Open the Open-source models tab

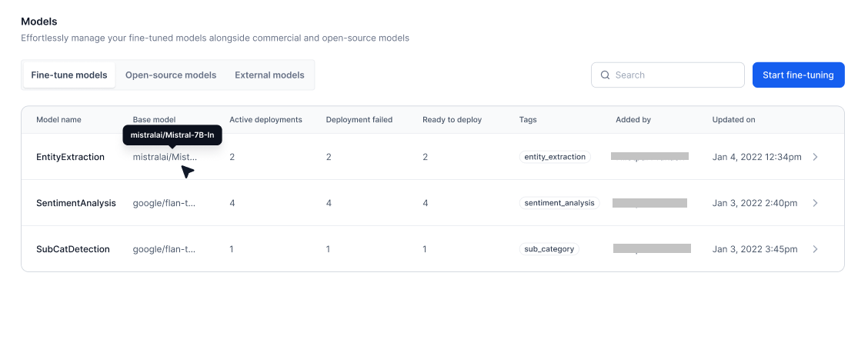coord(171,75)
